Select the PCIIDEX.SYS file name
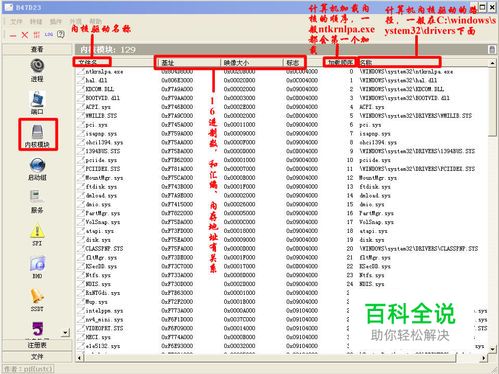499x374 pixels. (x=102, y=169)
